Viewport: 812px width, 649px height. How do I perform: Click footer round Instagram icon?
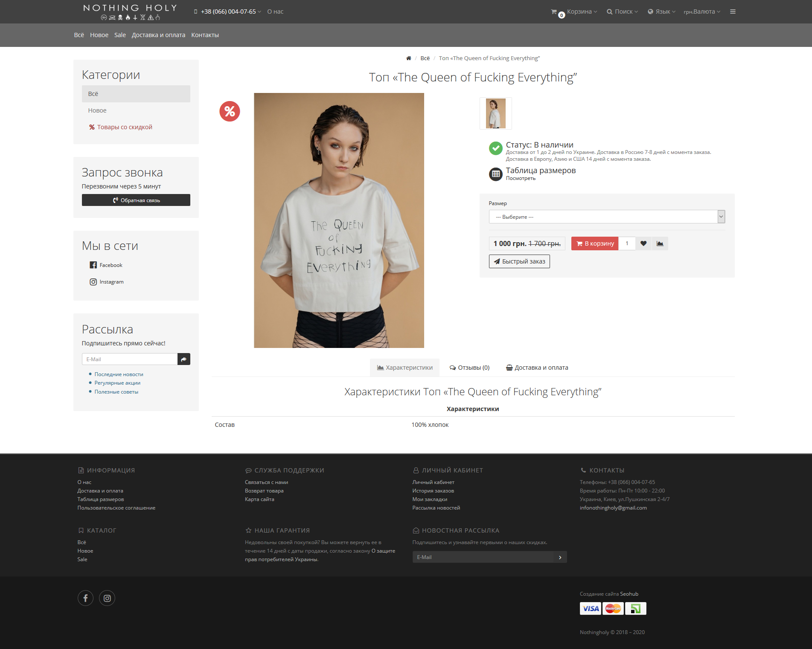pyautogui.click(x=107, y=598)
